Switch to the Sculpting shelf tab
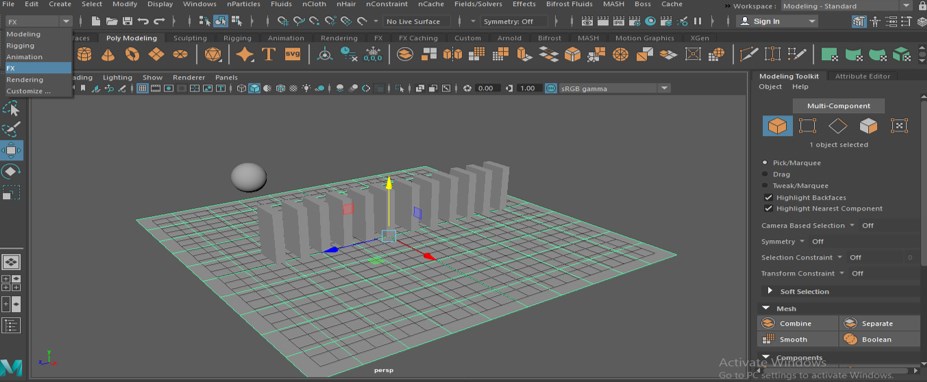 coord(190,38)
